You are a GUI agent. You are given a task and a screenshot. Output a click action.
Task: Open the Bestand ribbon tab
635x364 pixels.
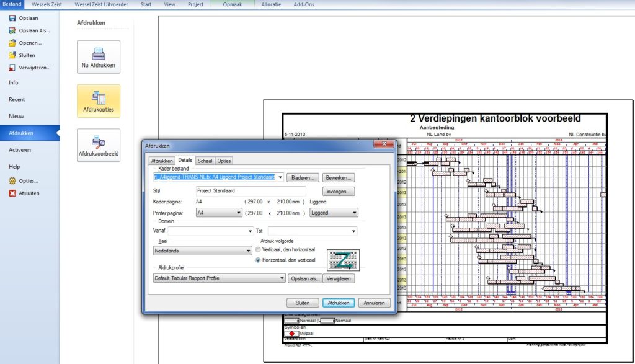(12, 4)
